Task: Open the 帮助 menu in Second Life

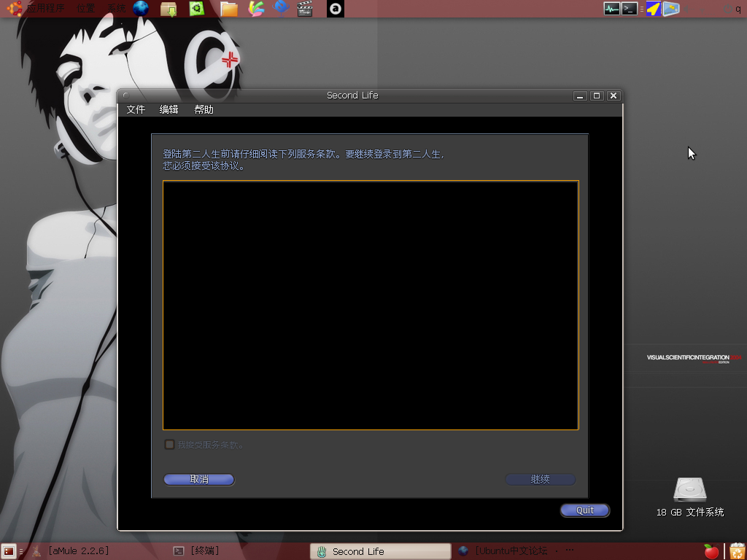Action: [204, 110]
